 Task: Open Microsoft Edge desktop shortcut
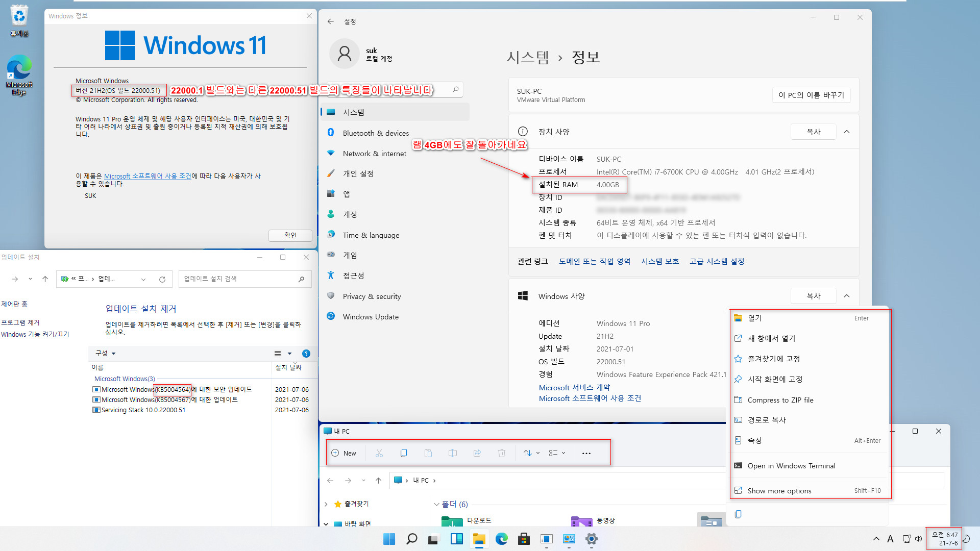[x=19, y=76]
